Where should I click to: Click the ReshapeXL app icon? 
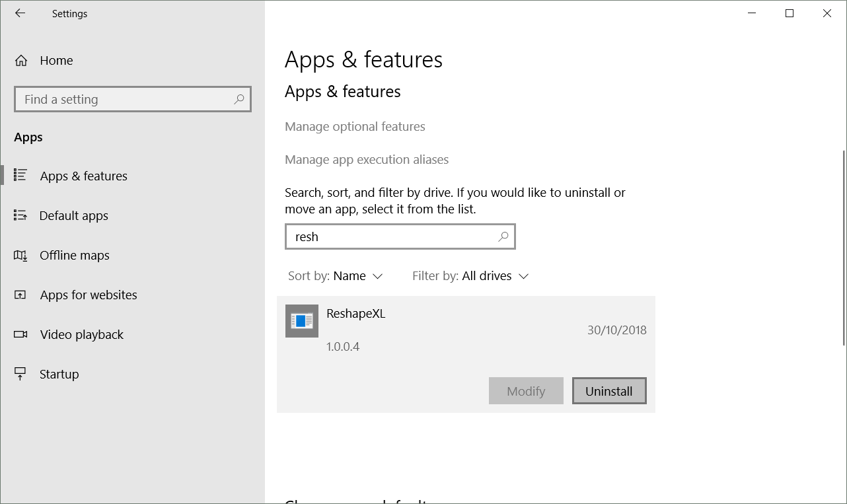pyautogui.click(x=302, y=321)
